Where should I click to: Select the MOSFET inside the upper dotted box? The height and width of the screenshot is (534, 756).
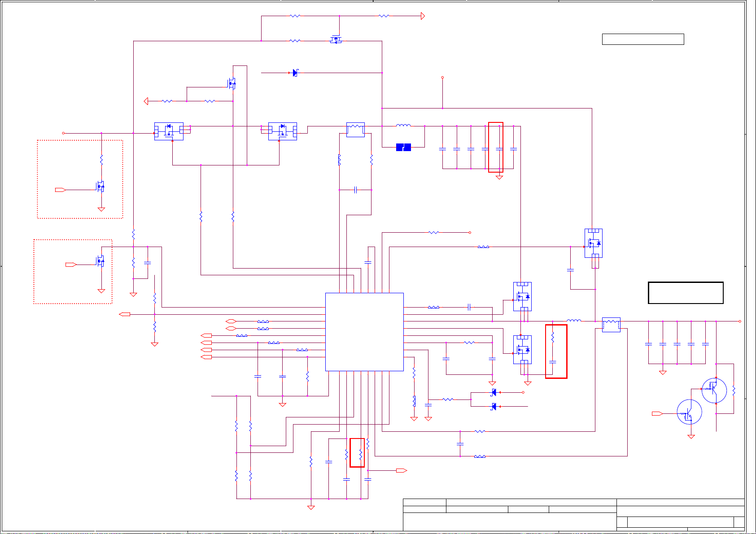[x=101, y=186]
